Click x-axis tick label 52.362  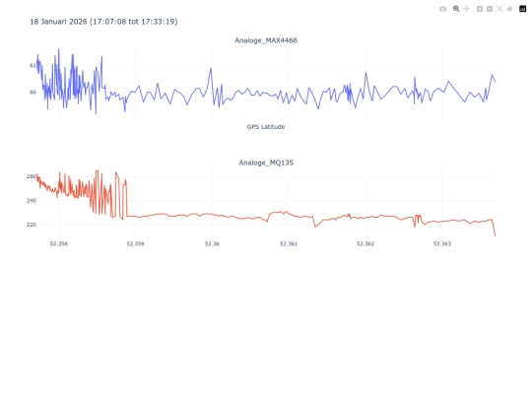(366, 243)
